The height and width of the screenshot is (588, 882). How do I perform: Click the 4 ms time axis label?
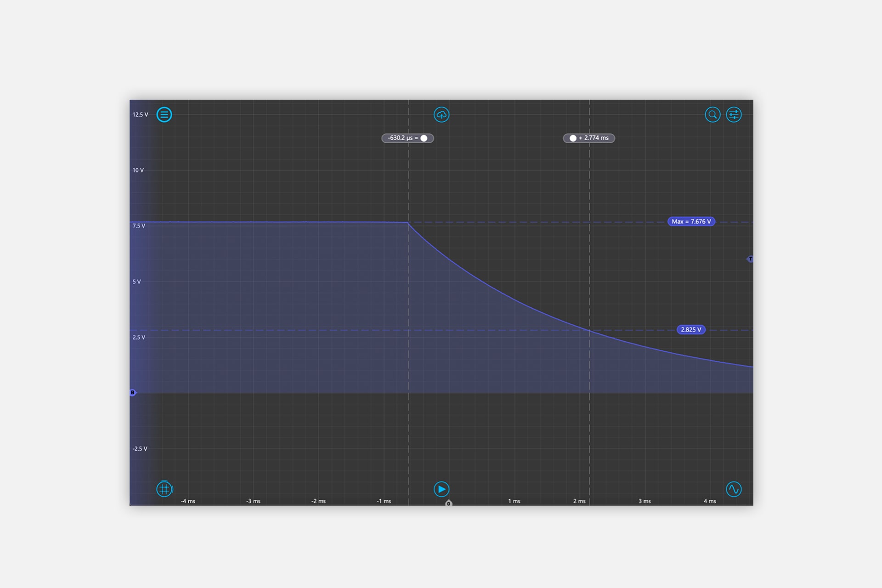click(x=709, y=501)
